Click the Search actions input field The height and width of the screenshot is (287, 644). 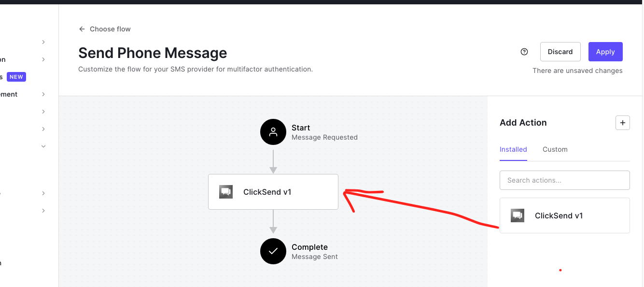pyautogui.click(x=564, y=180)
